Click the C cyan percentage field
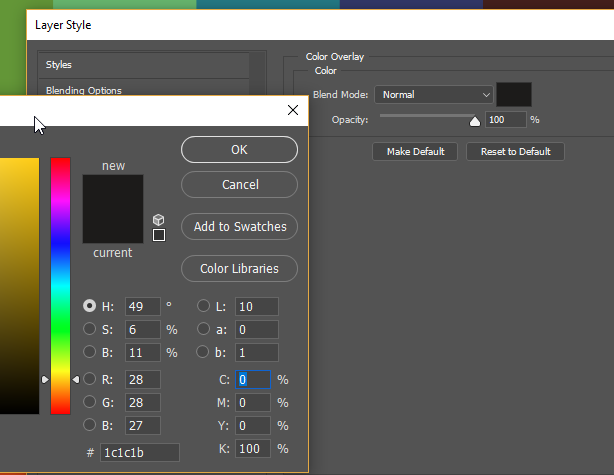Image resolution: width=614 pixels, height=475 pixels. tap(253, 379)
